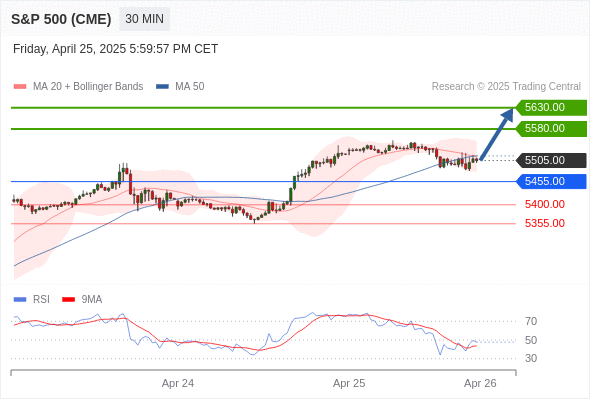Select the date line Friday, April 25, 2025
This screenshot has height=400, width=590.
pyautogui.click(x=116, y=49)
